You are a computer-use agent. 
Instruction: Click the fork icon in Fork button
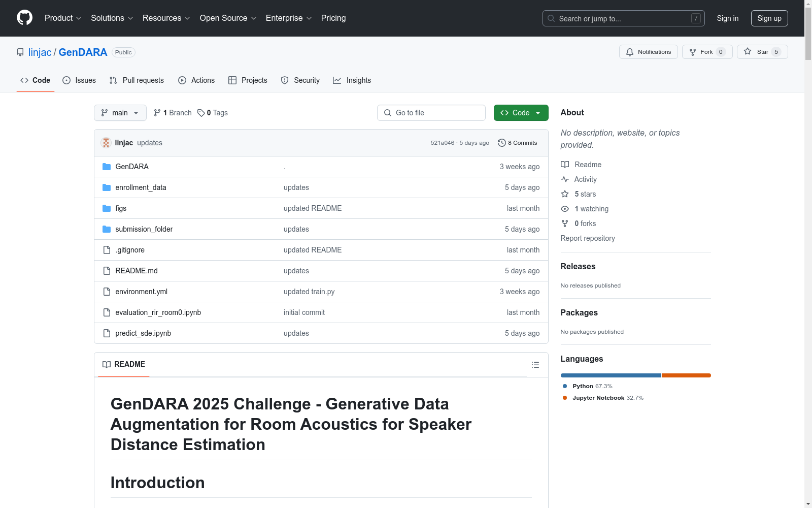(x=693, y=52)
